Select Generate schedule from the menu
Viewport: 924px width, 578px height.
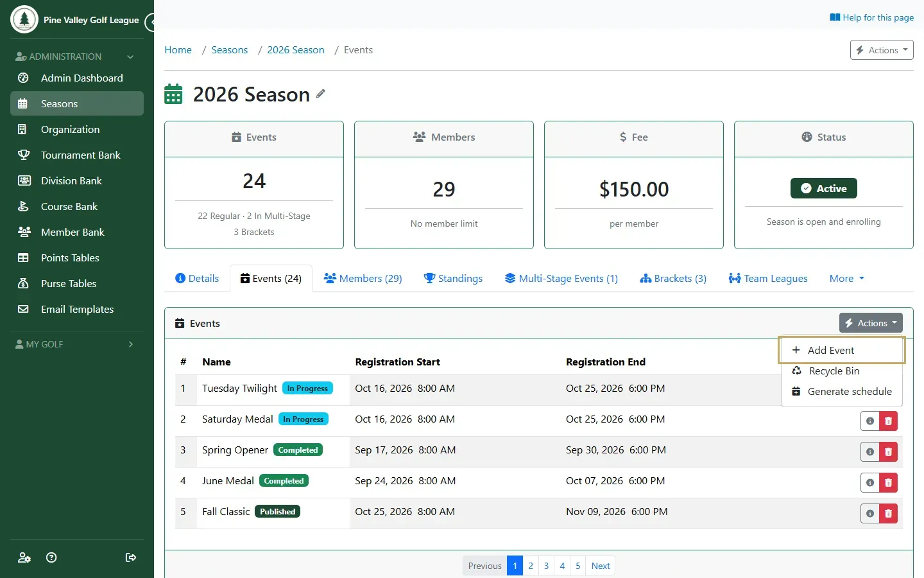[x=842, y=391]
